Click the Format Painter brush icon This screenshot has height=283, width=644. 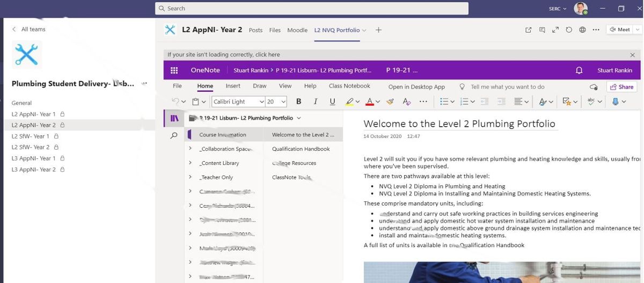[390, 101]
